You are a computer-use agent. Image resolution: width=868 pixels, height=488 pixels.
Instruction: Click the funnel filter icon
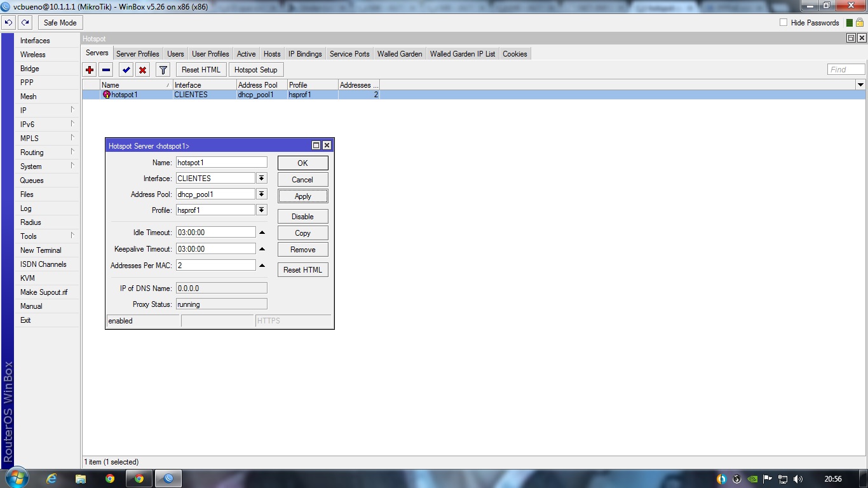point(163,70)
